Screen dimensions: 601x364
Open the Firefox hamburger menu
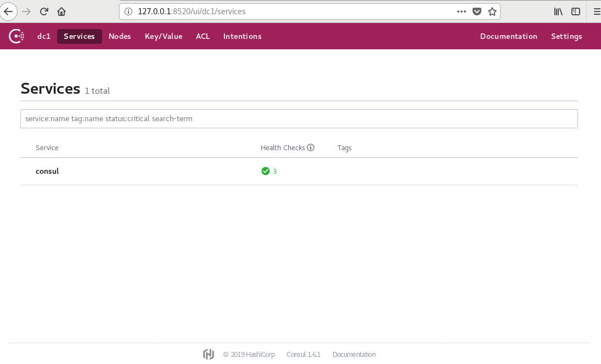(597, 12)
